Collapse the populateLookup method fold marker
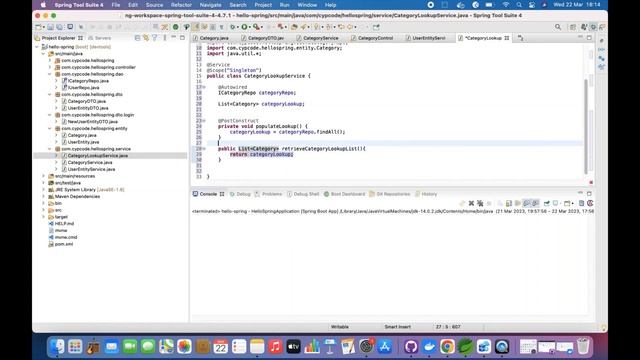 [204, 121]
